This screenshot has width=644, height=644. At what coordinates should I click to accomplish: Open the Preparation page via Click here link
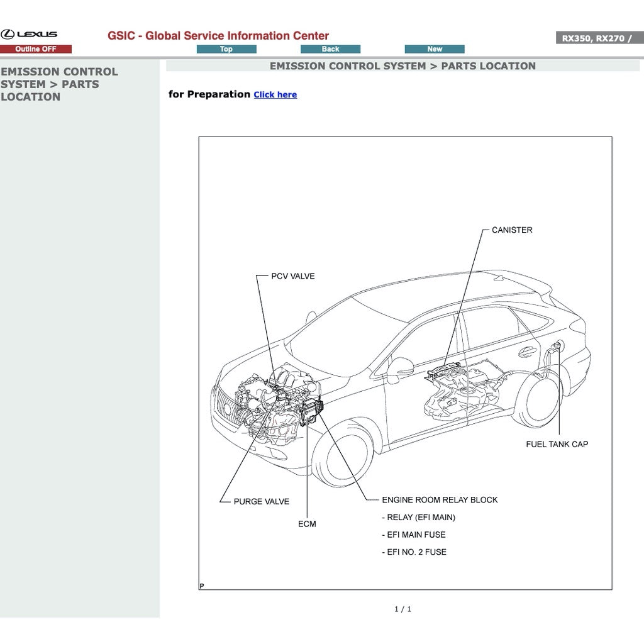pyautogui.click(x=275, y=94)
